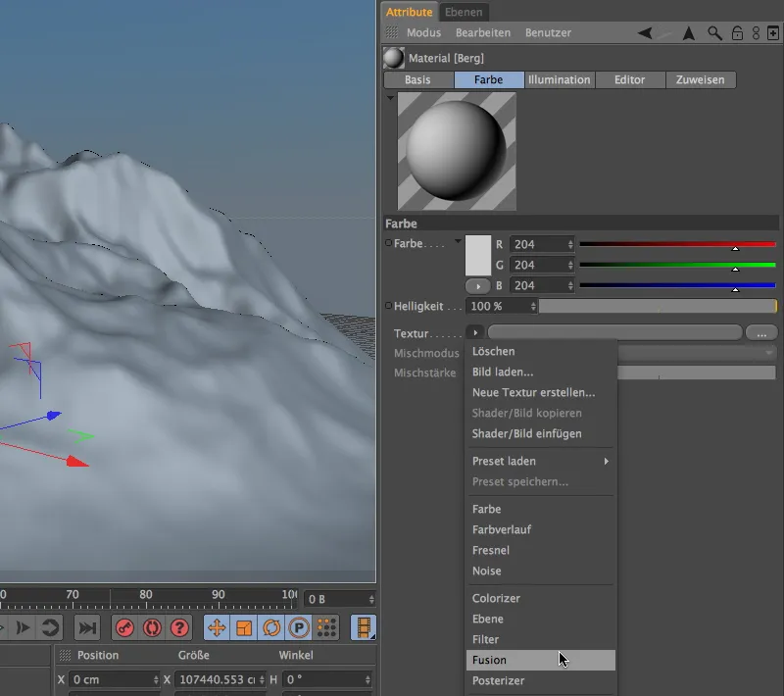
Task: Jump to the end of the animation
Action: [x=87, y=628]
